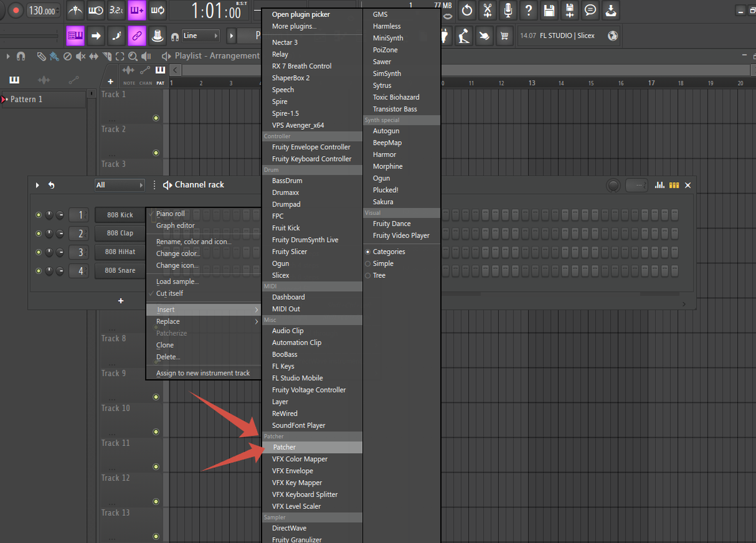Add a channel with the plus button

click(121, 301)
